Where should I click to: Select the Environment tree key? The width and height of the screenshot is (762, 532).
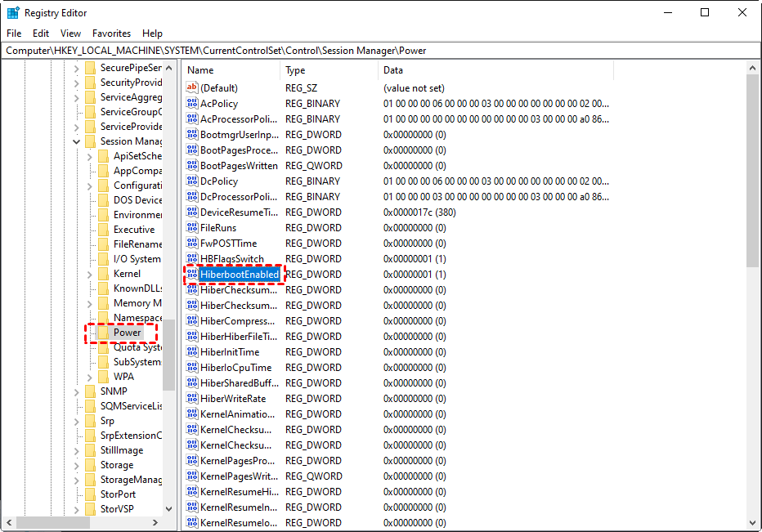pyautogui.click(x=137, y=215)
